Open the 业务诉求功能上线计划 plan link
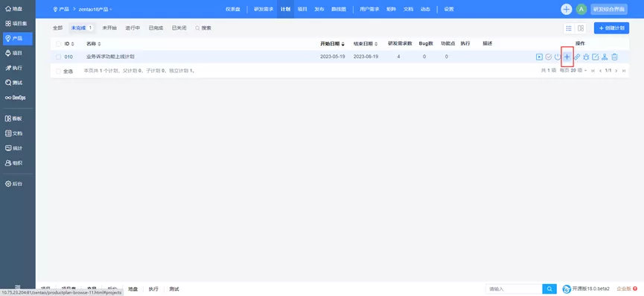 pyautogui.click(x=110, y=57)
